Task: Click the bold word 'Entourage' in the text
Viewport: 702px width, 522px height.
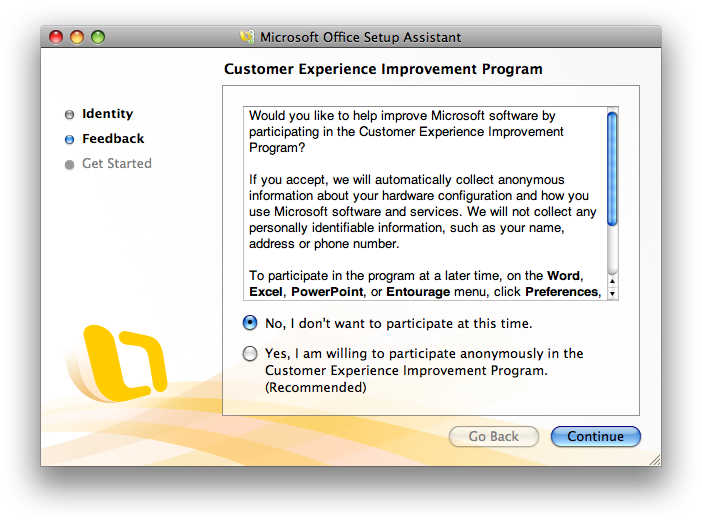Action: click(418, 292)
